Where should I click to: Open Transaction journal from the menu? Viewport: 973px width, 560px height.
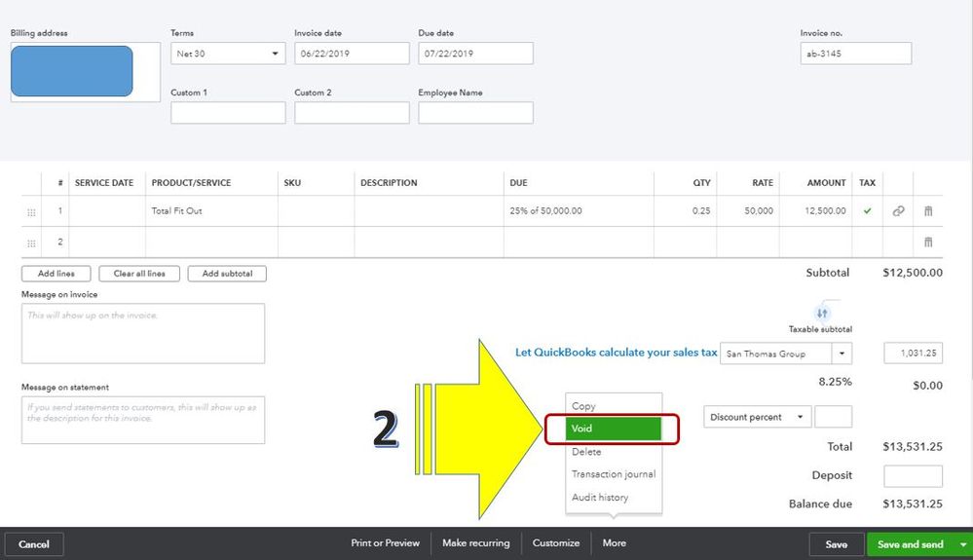click(x=614, y=473)
